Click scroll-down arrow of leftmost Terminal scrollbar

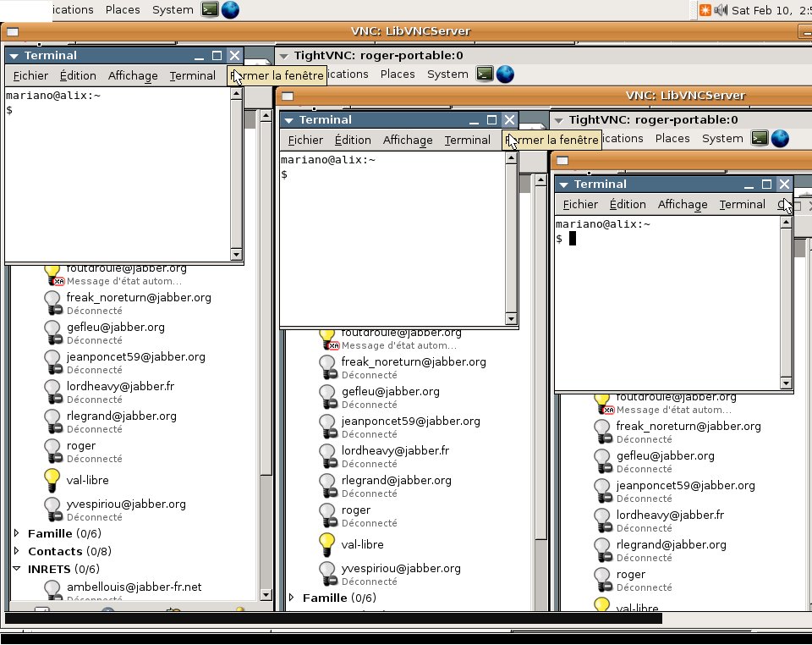(x=236, y=254)
